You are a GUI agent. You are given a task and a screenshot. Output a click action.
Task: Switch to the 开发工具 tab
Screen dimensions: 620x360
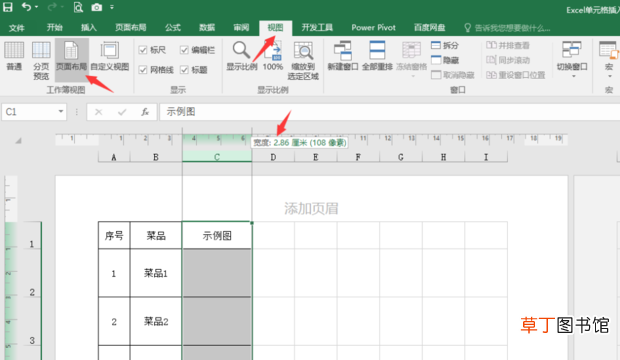(317, 28)
